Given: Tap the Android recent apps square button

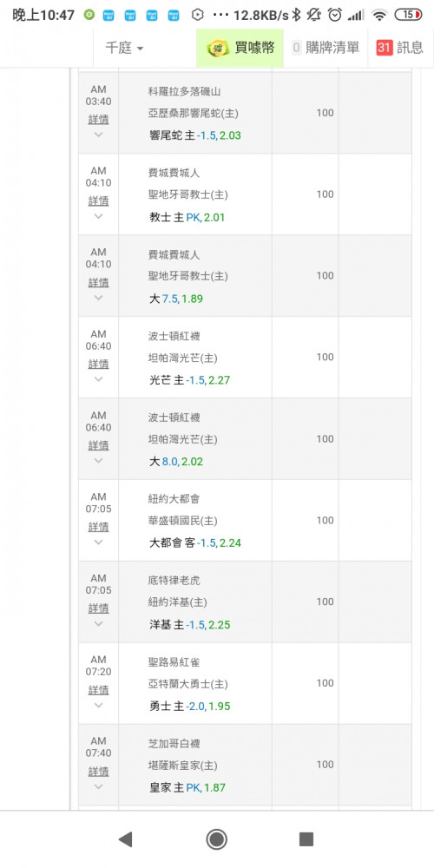Looking at the screenshot, I should [x=306, y=839].
